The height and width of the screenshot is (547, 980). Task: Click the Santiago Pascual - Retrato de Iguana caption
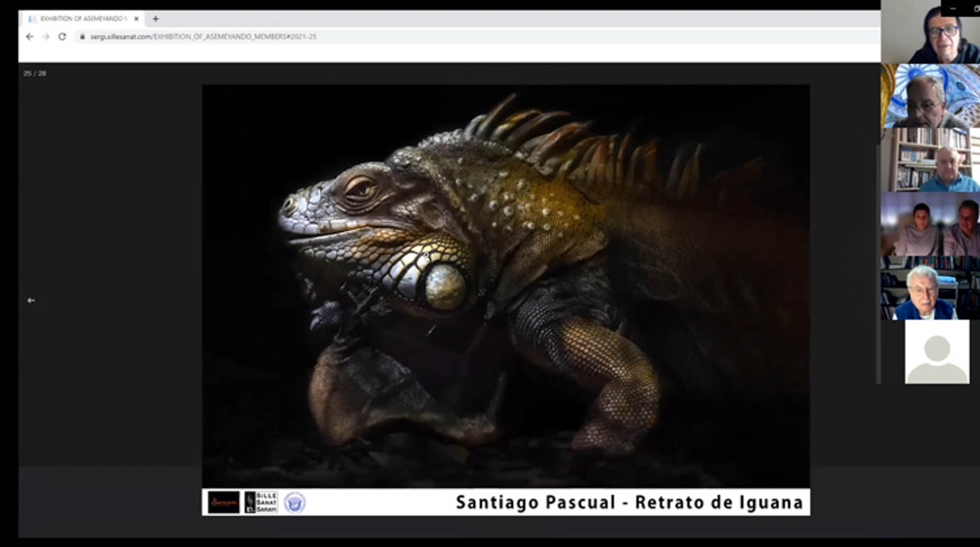tap(629, 502)
